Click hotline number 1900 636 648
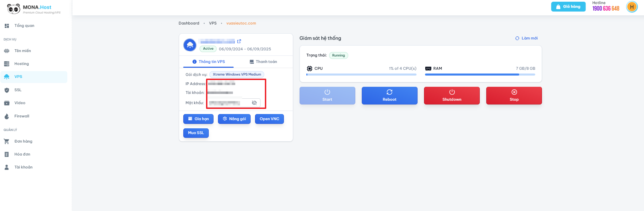This screenshot has height=211, width=644. (x=606, y=9)
